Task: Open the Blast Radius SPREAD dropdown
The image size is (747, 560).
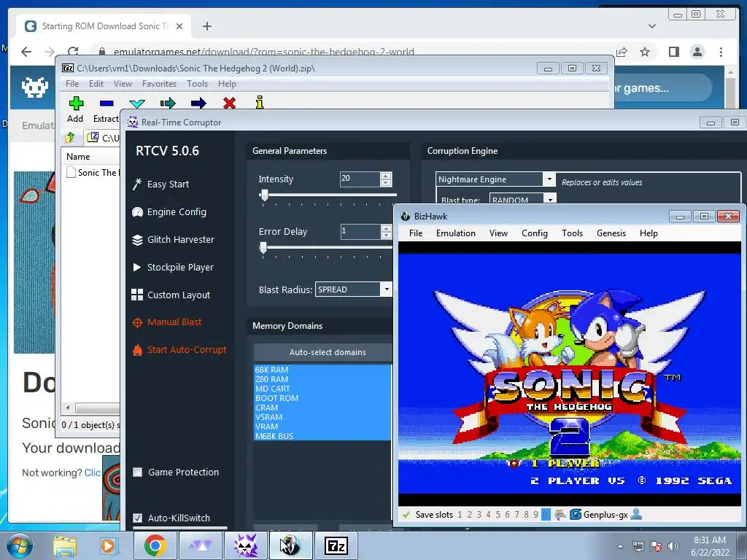Action: click(387, 289)
